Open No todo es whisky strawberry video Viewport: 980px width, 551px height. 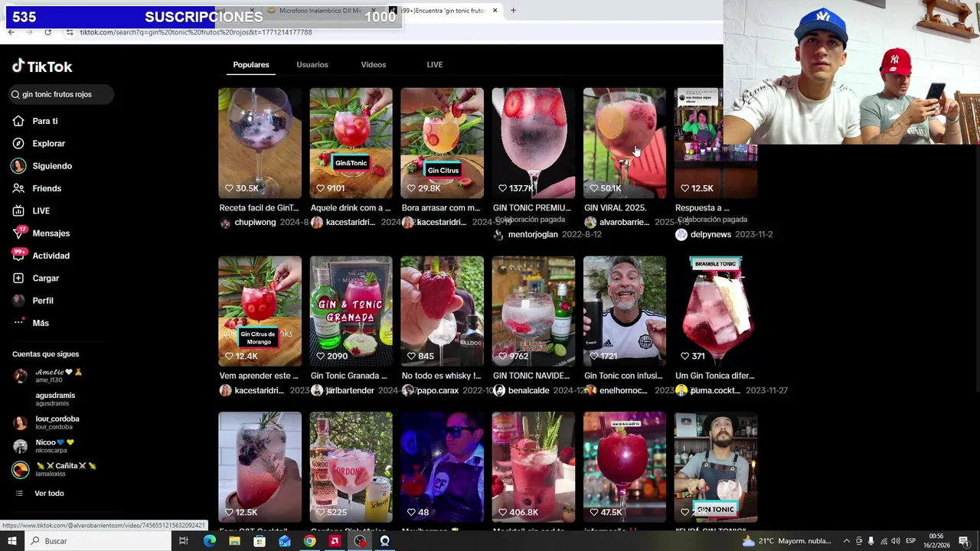pyautogui.click(x=442, y=311)
